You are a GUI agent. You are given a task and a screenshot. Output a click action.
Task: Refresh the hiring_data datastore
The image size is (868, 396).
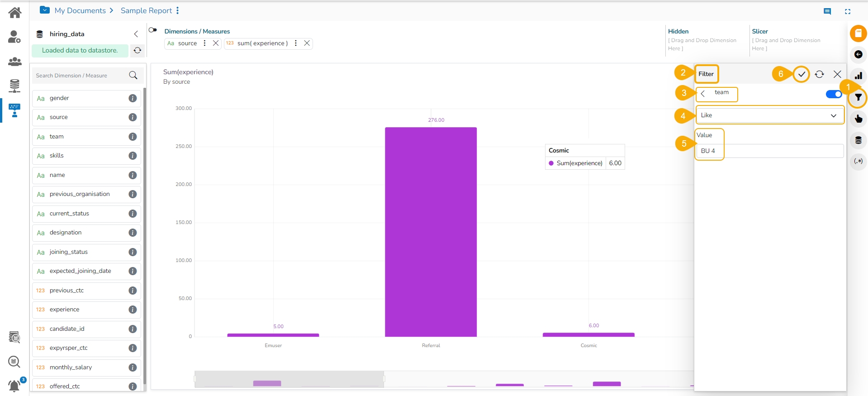click(138, 50)
